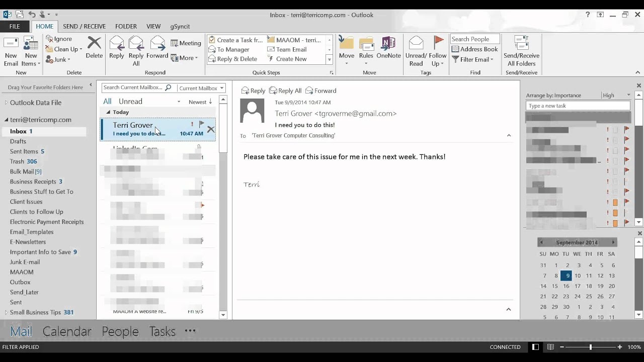
Task: Switch to Tasks view
Action: [x=162, y=331]
